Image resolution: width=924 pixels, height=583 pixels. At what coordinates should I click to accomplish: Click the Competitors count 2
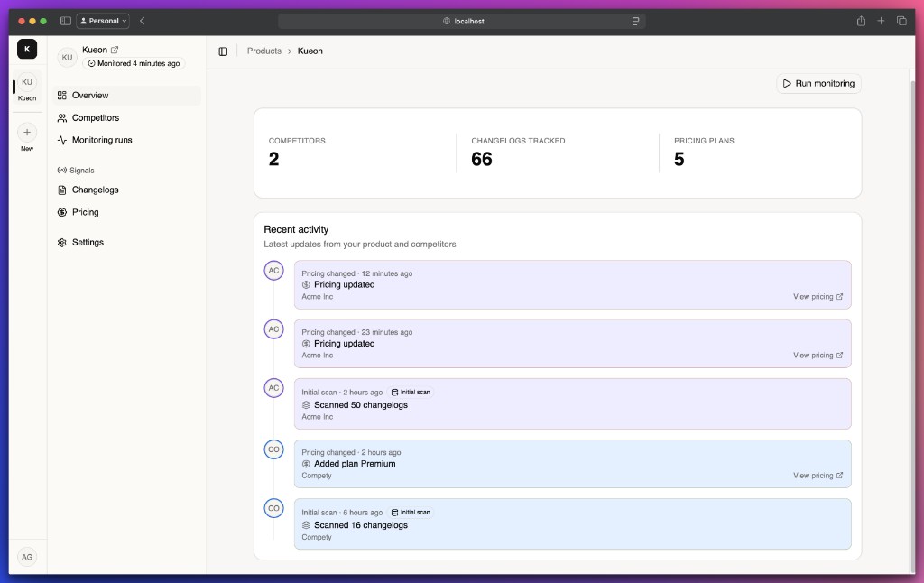pos(274,159)
